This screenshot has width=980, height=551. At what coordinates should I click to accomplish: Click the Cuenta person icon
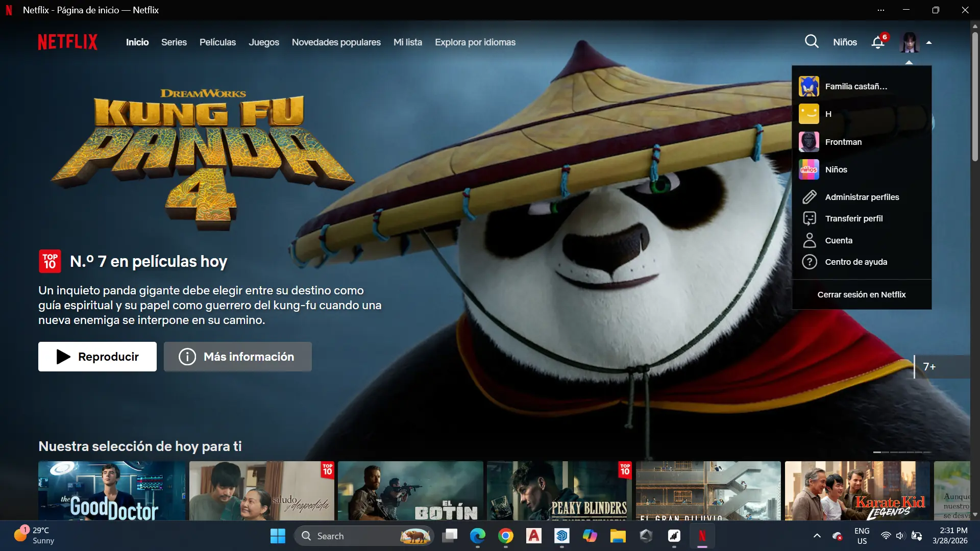810,240
